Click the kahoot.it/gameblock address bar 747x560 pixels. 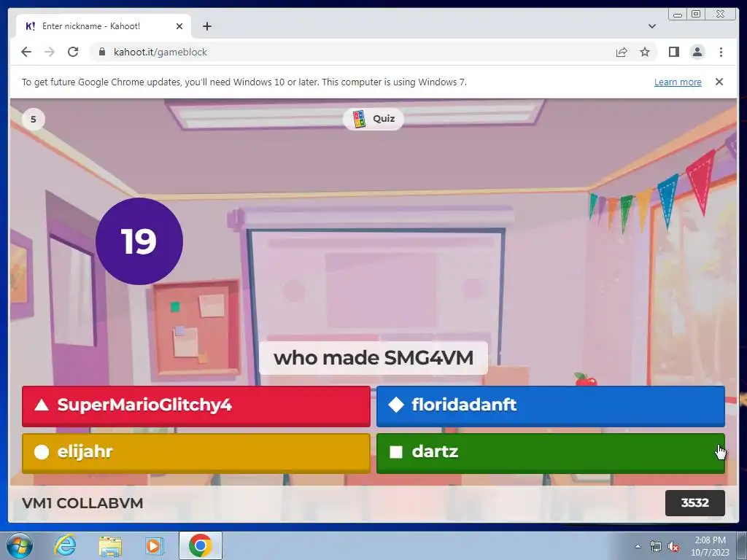coord(352,52)
